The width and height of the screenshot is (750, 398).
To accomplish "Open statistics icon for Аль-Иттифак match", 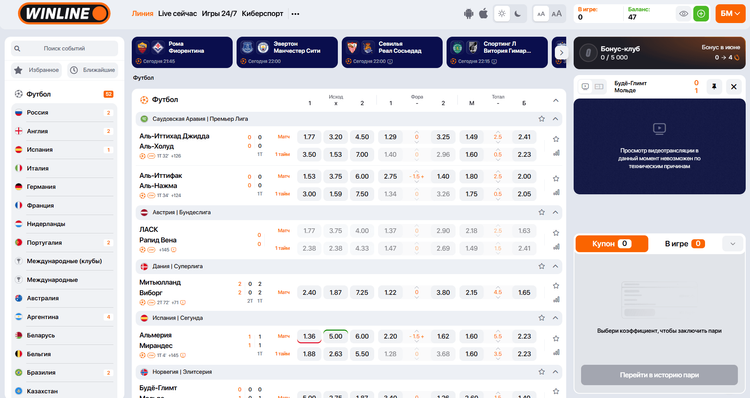I will tap(556, 192).
